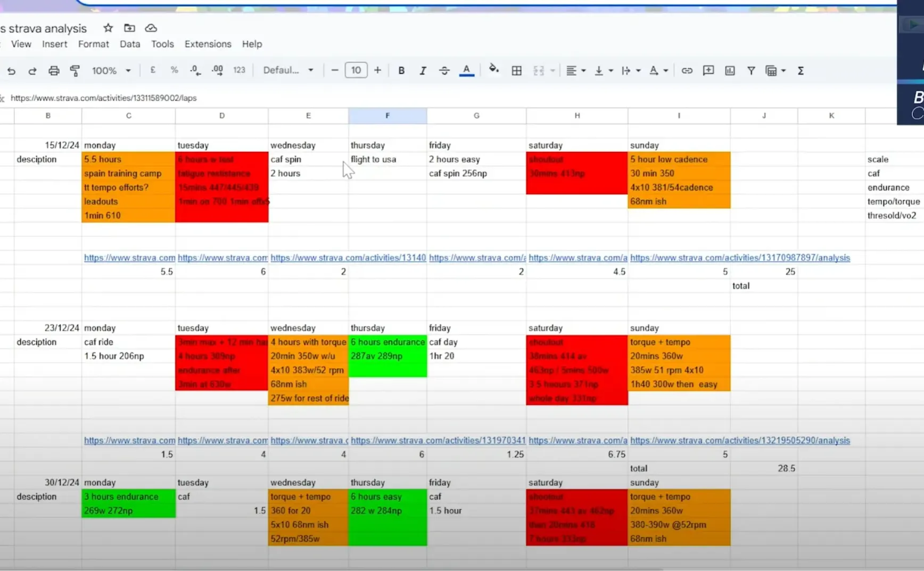The height and width of the screenshot is (571, 924).
Task: Open vertical align dropdown
Action: [x=604, y=70]
